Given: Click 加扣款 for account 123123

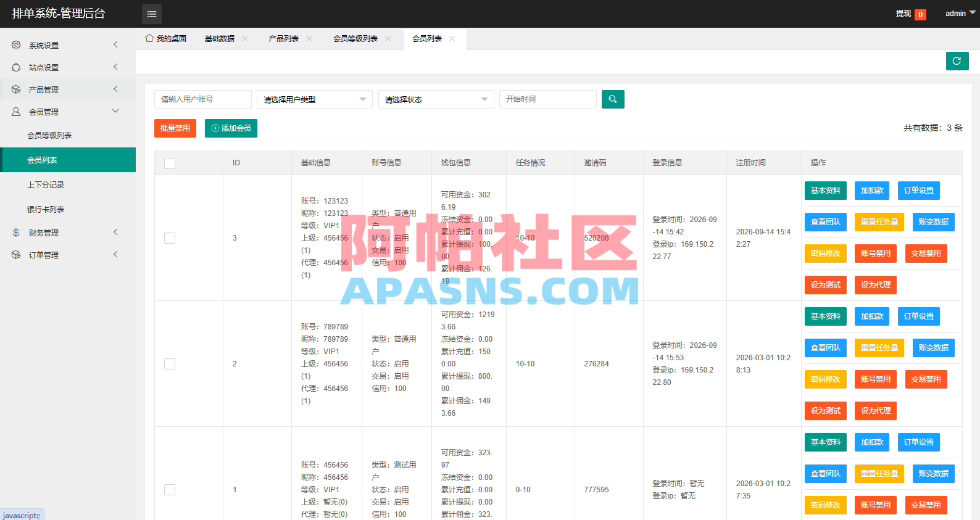Looking at the screenshot, I should 872,191.
